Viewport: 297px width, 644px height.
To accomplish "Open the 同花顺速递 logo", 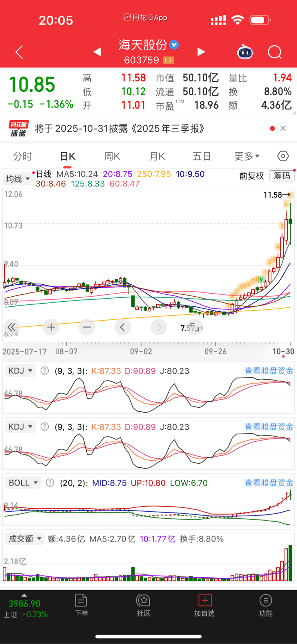I will 19,128.
